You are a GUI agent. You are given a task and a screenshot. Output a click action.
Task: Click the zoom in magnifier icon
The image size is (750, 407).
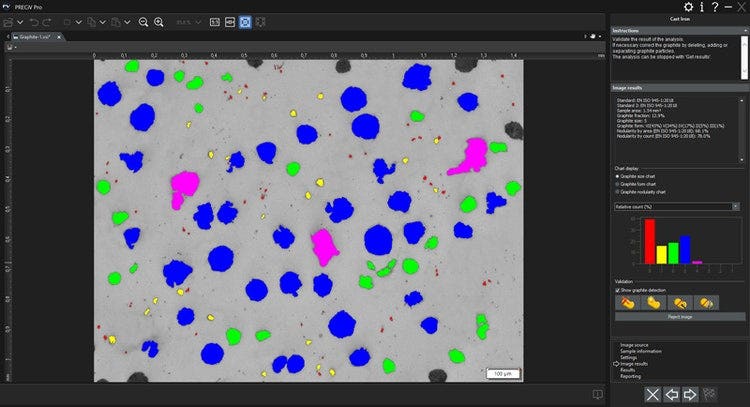click(x=159, y=21)
